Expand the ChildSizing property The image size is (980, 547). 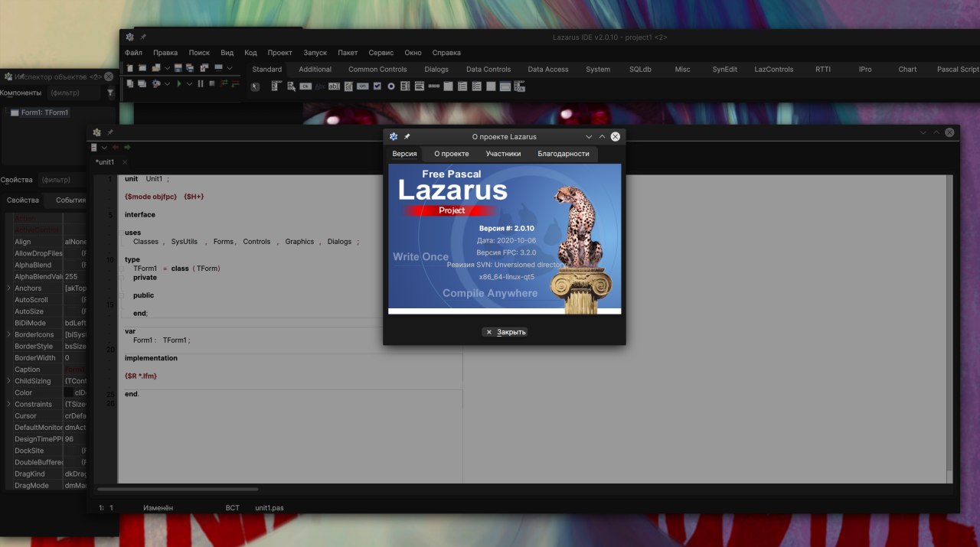[x=8, y=381]
